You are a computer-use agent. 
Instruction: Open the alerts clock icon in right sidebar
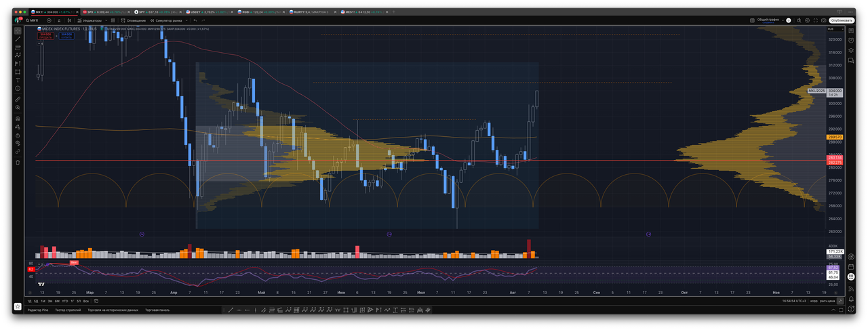pos(851,39)
